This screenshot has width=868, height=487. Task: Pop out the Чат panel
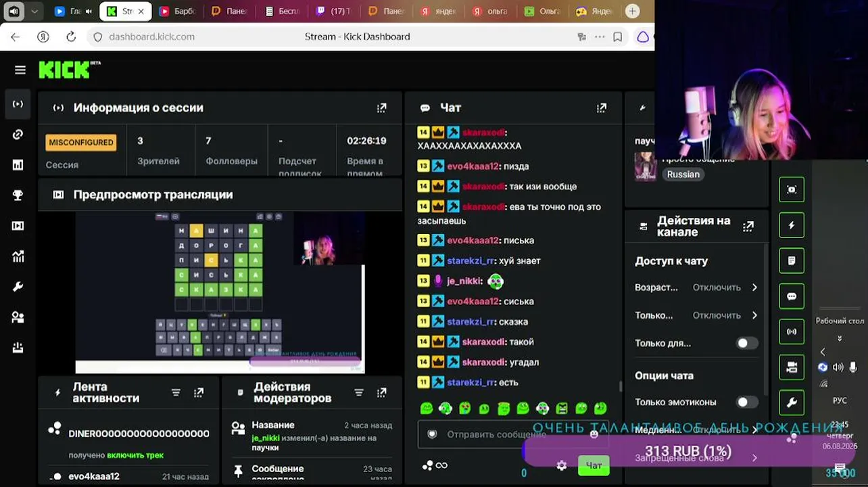602,108
